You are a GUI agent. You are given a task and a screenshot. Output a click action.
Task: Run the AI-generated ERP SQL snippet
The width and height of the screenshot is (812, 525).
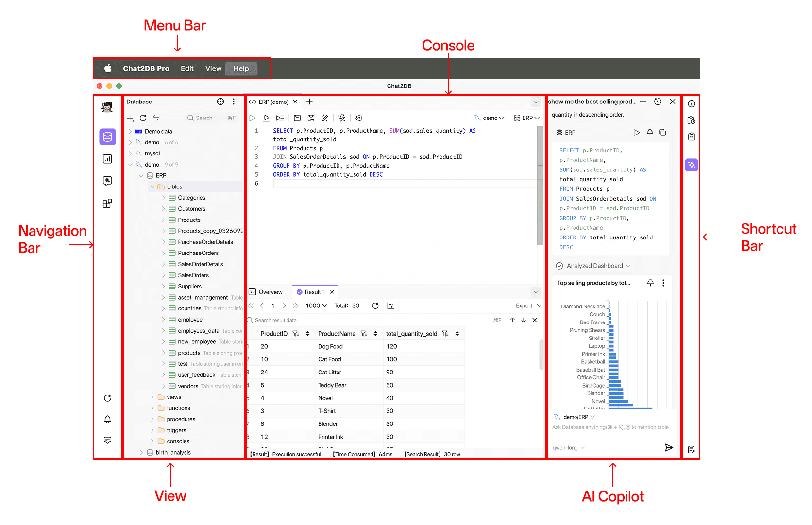pyautogui.click(x=637, y=133)
